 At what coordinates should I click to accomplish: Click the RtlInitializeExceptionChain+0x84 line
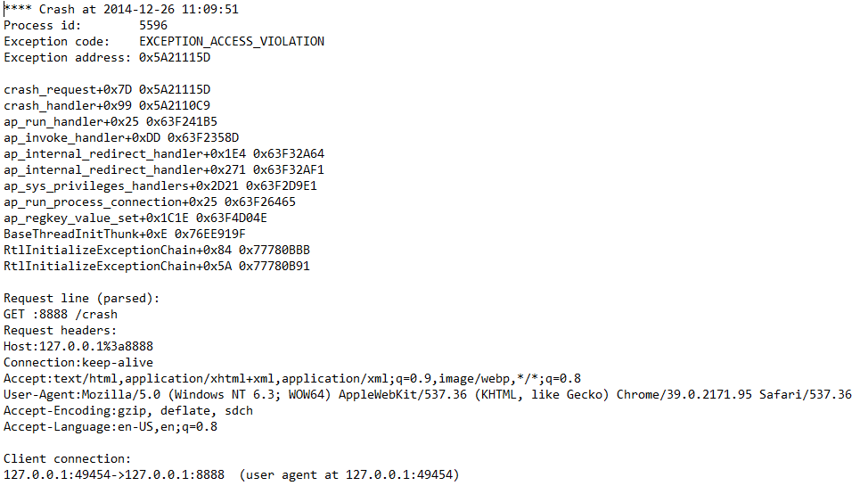click(x=157, y=251)
